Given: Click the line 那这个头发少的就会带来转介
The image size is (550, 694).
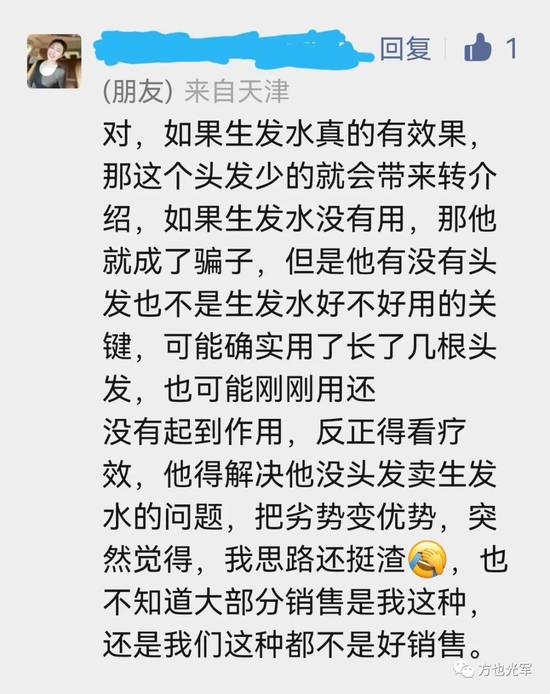Looking at the screenshot, I should point(299,177).
